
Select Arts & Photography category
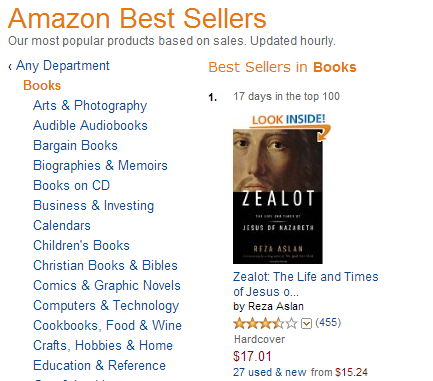[90, 106]
